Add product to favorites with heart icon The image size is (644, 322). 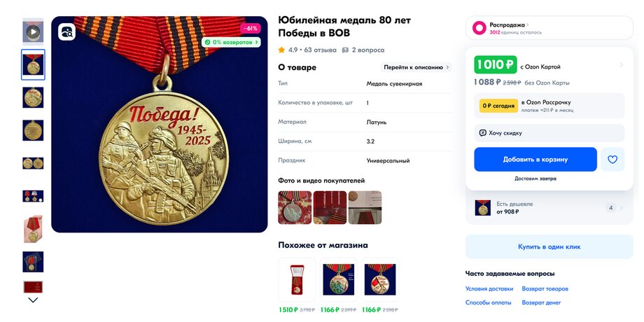(x=612, y=160)
